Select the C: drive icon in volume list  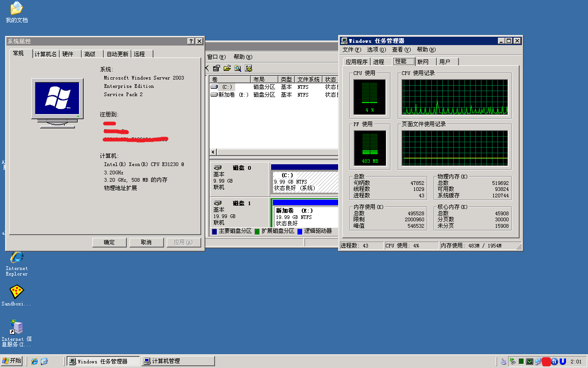214,87
